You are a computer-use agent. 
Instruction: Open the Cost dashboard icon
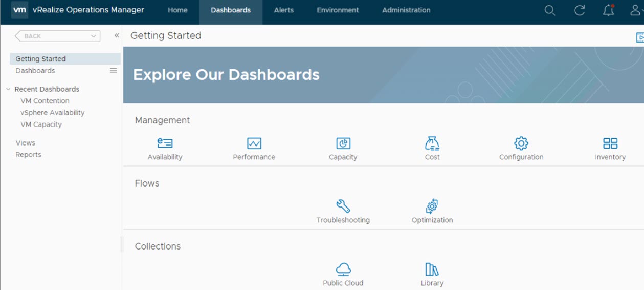(x=432, y=143)
